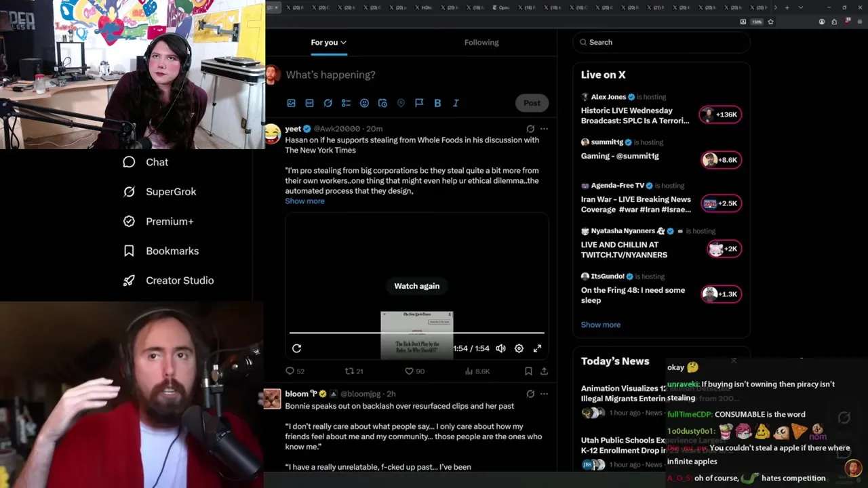Click Watch again on the video
This screenshot has height=488, width=868.
pos(417,286)
